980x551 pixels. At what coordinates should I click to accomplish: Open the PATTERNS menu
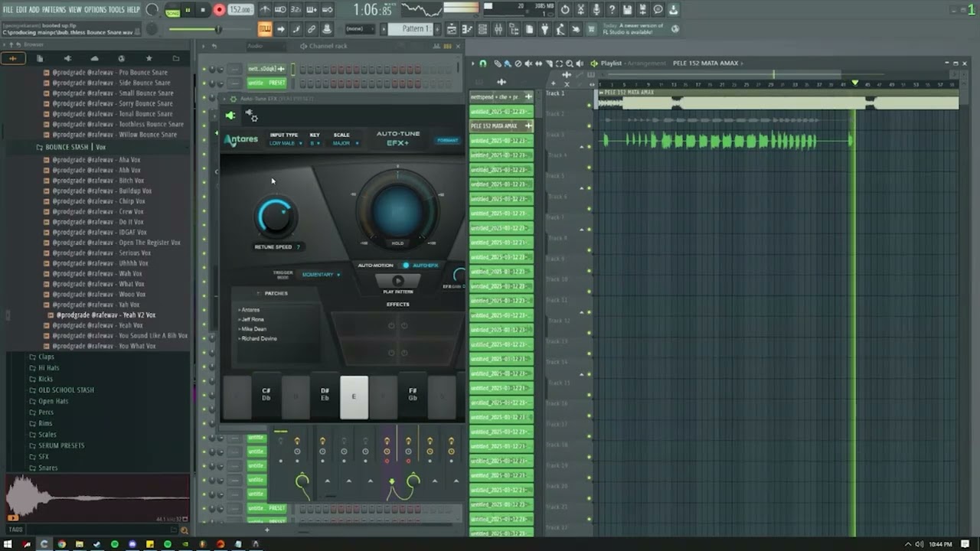click(54, 9)
